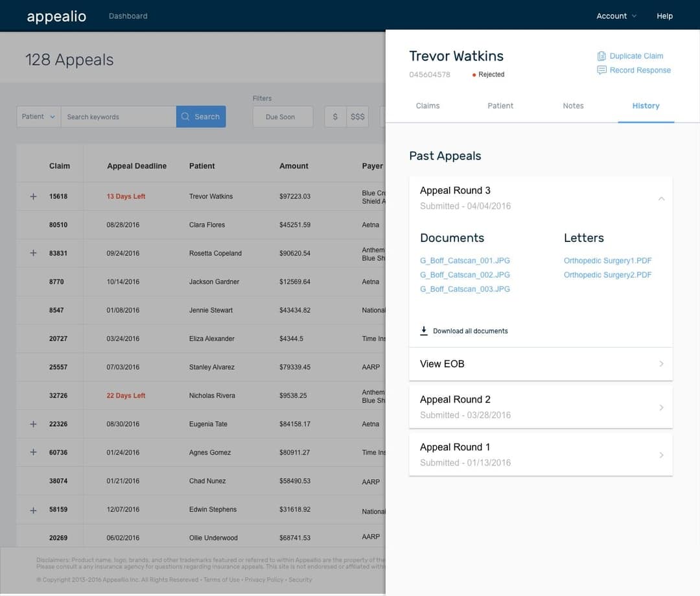Expand Appeal Round 2 entry
The height and width of the screenshot is (596, 700).
[x=541, y=407]
